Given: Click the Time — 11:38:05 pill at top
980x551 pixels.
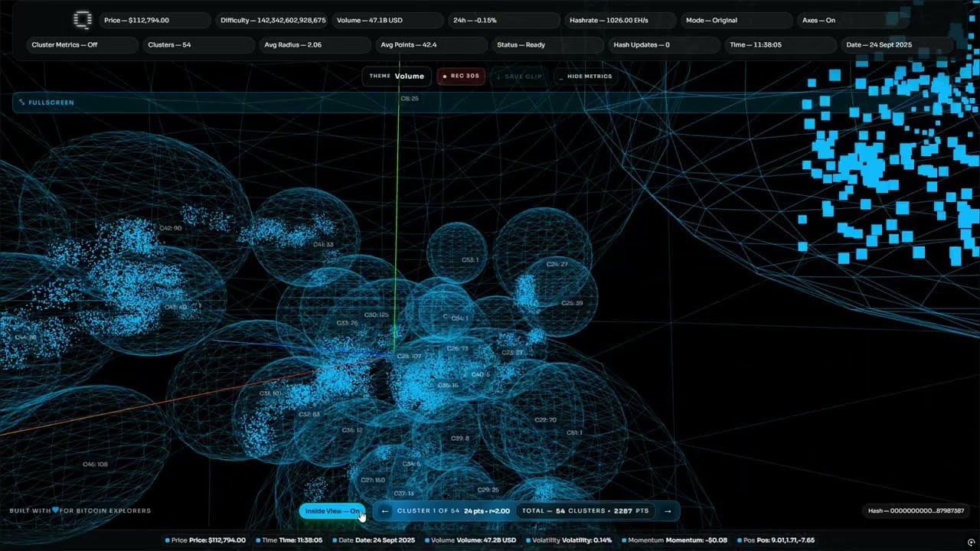Looking at the screenshot, I should 781,45.
